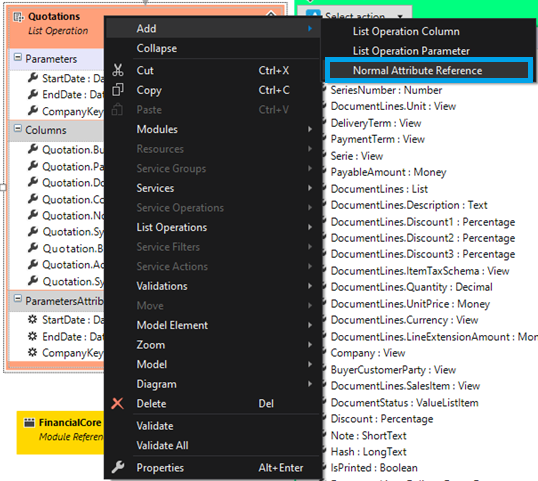
Task: Click wrench icon beside Quotation.Bu column
Action: click(x=33, y=149)
